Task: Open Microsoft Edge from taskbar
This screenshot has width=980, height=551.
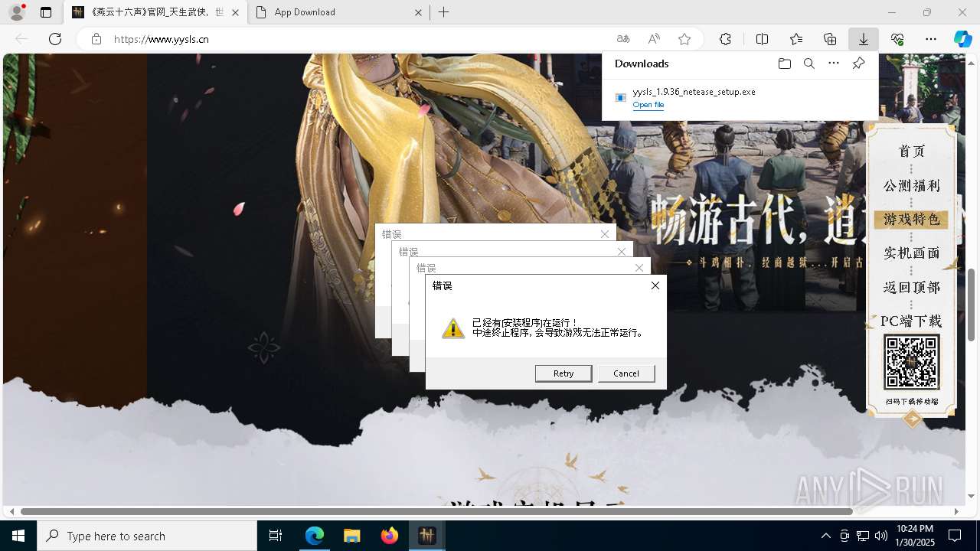Action: pos(315,536)
